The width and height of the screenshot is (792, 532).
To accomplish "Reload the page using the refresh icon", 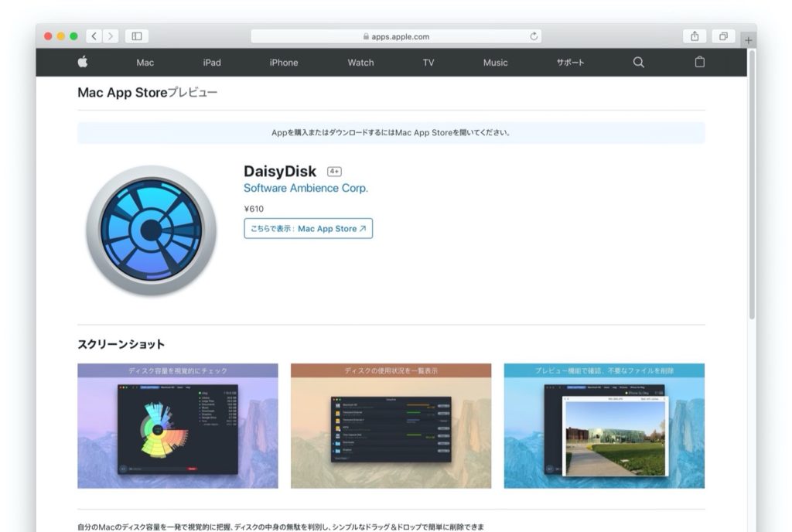I will [x=534, y=36].
